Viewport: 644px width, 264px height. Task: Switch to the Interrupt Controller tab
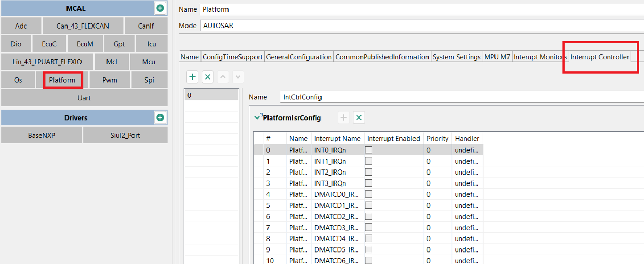pyautogui.click(x=599, y=57)
